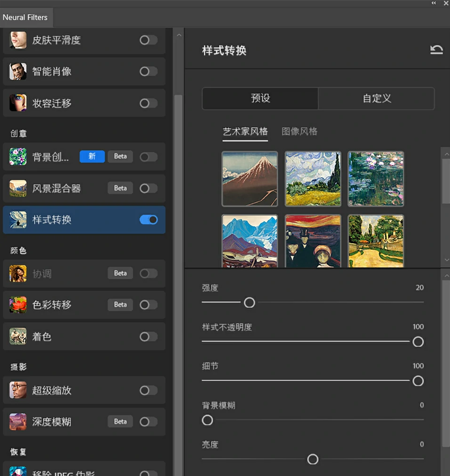Viewport: 450px width, 476px height.
Task: Choose the Munch red-sky figures style
Action: tap(313, 241)
